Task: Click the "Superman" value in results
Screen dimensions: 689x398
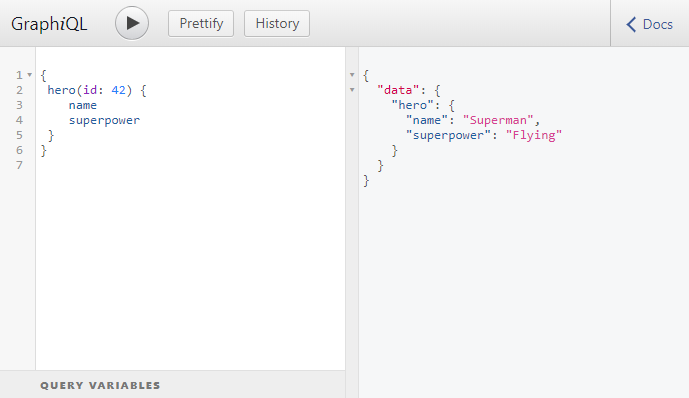Action: 498,120
